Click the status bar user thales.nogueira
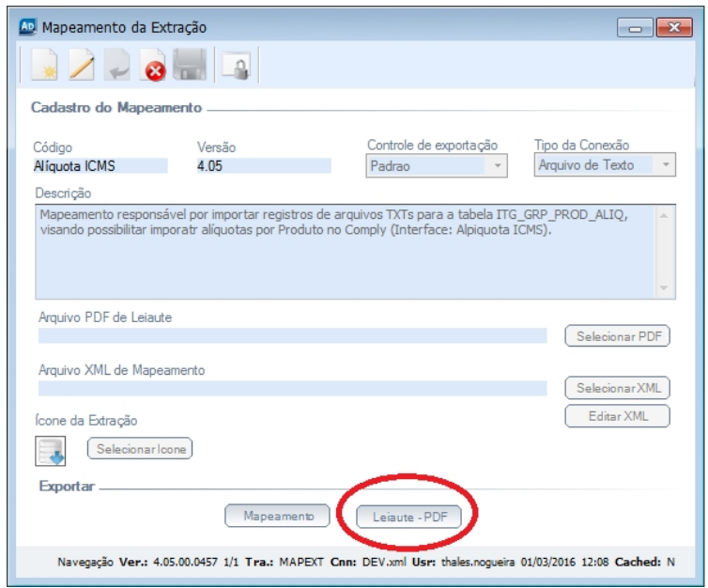Image resolution: width=708 pixels, height=588 pixels. [478, 563]
